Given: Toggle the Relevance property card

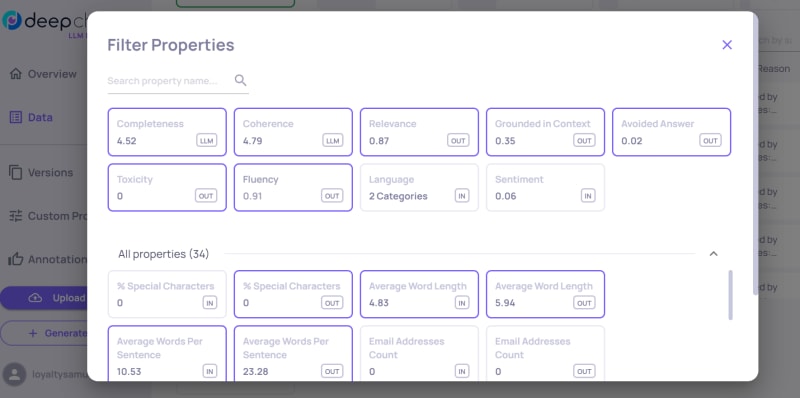Looking at the screenshot, I should click(419, 132).
